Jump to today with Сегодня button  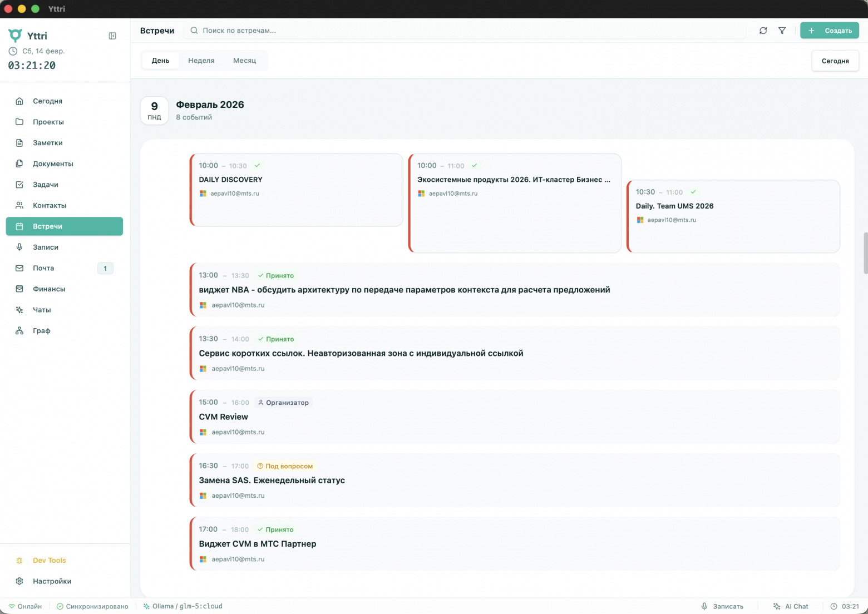[x=835, y=61]
